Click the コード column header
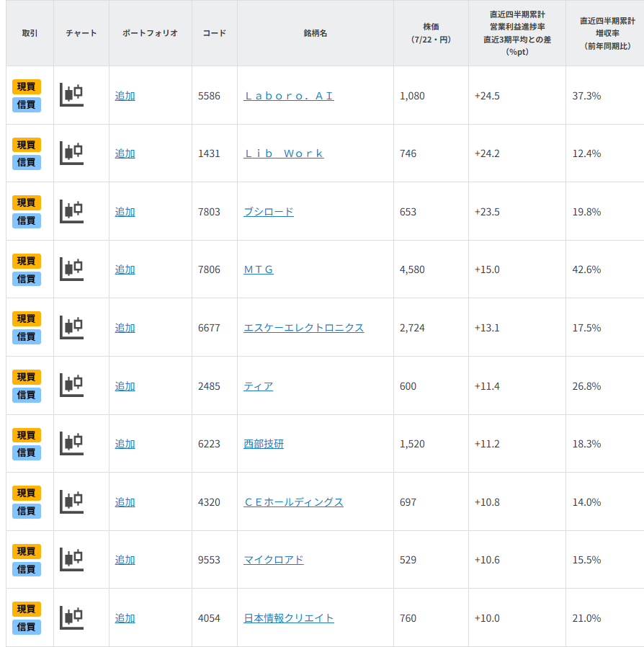 click(215, 33)
